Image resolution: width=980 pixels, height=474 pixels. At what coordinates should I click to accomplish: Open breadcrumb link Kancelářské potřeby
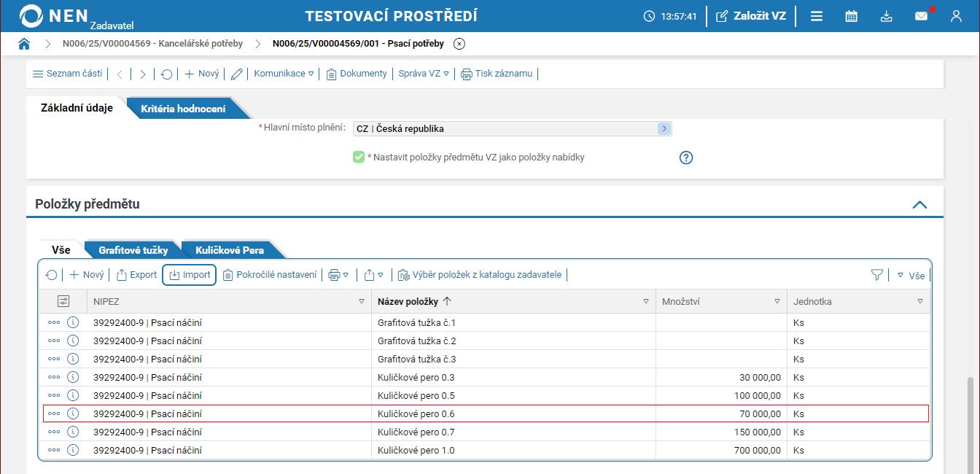click(152, 44)
